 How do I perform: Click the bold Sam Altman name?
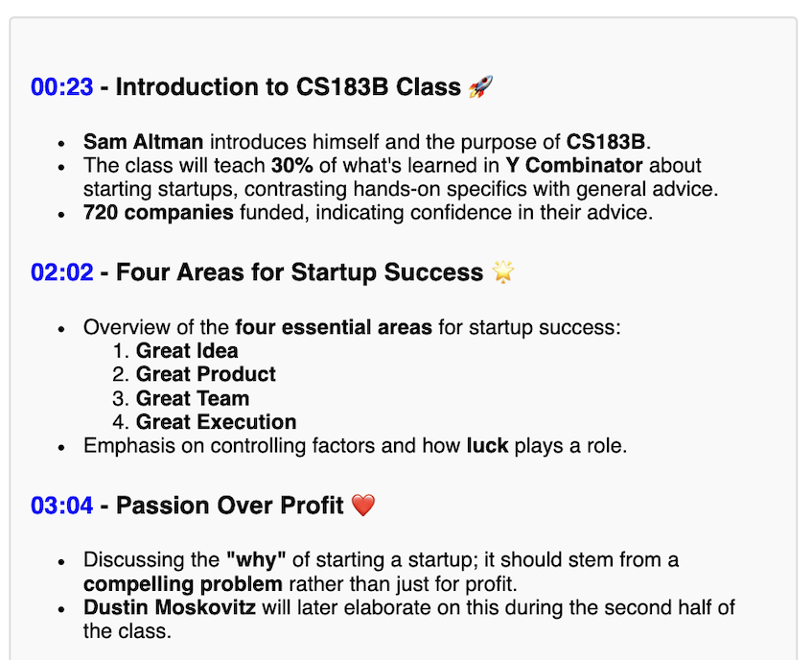pyautogui.click(x=144, y=142)
